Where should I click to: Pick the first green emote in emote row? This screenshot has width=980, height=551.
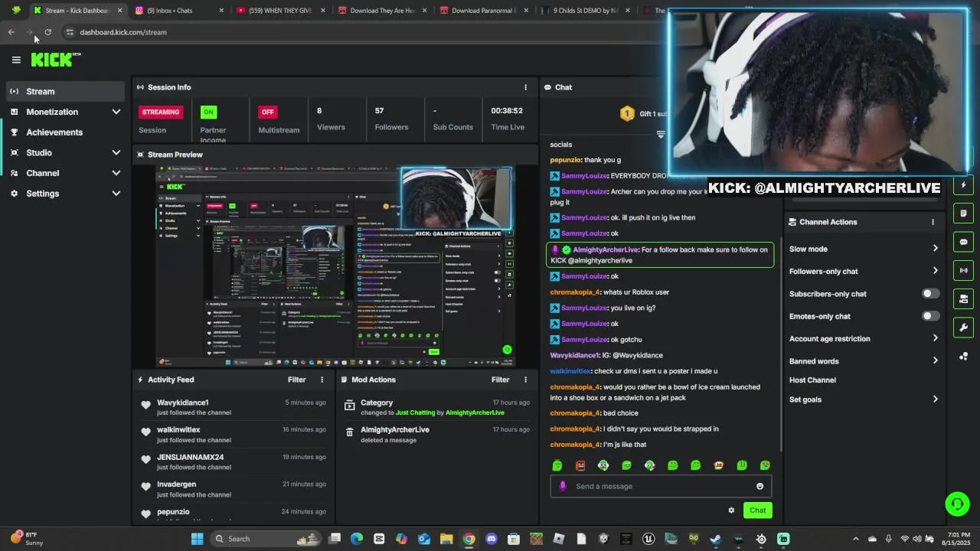pyautogui.click(x=557, y=465)
